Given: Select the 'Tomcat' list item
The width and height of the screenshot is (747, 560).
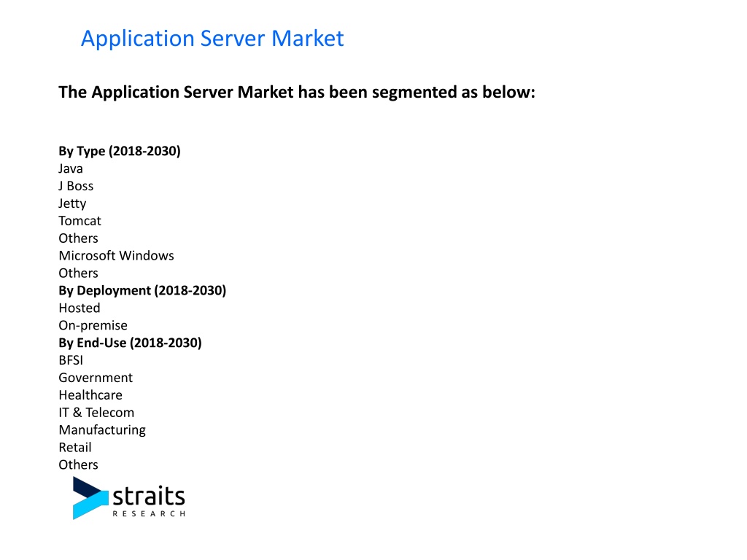Looking at the screenshot, I should [x=80, y=221].
